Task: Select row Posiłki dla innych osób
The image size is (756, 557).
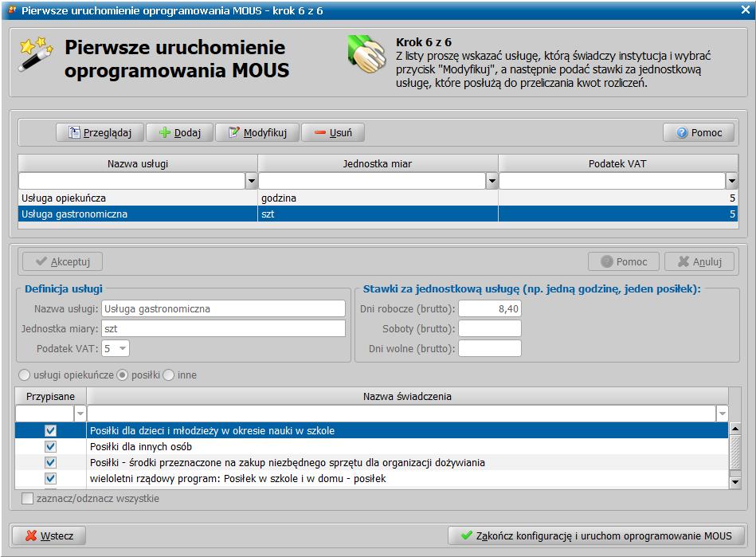Action: 372,446
